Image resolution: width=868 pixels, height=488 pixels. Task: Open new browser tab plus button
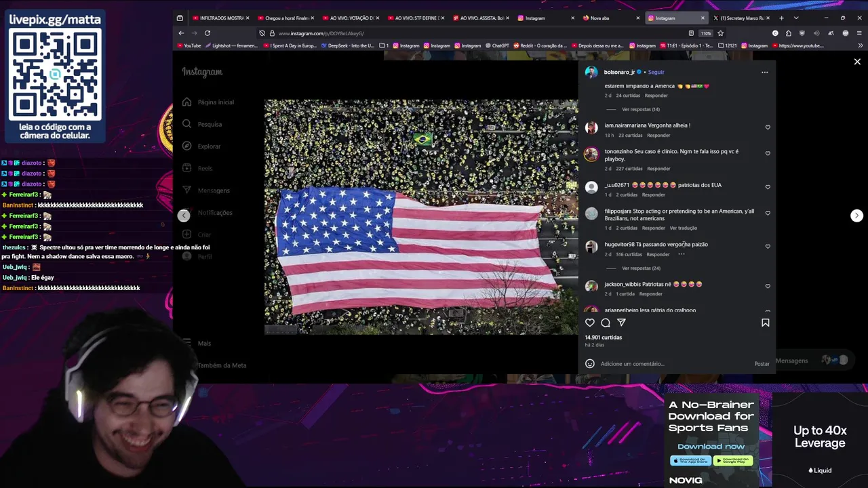tap(781, 18)
